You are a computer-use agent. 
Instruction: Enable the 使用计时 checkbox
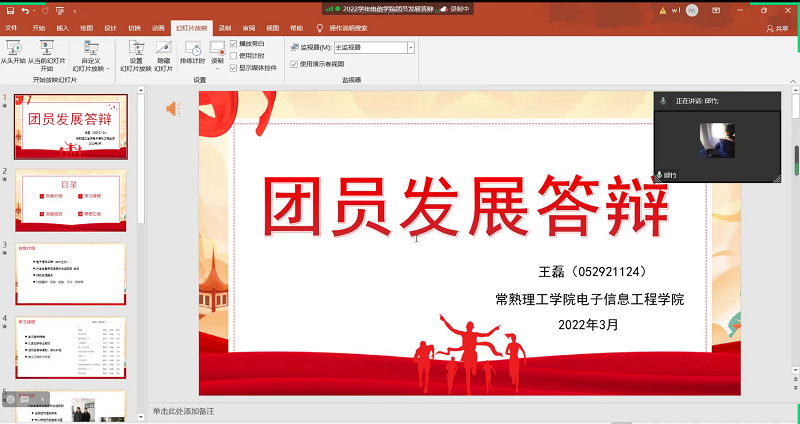point(234,56)
